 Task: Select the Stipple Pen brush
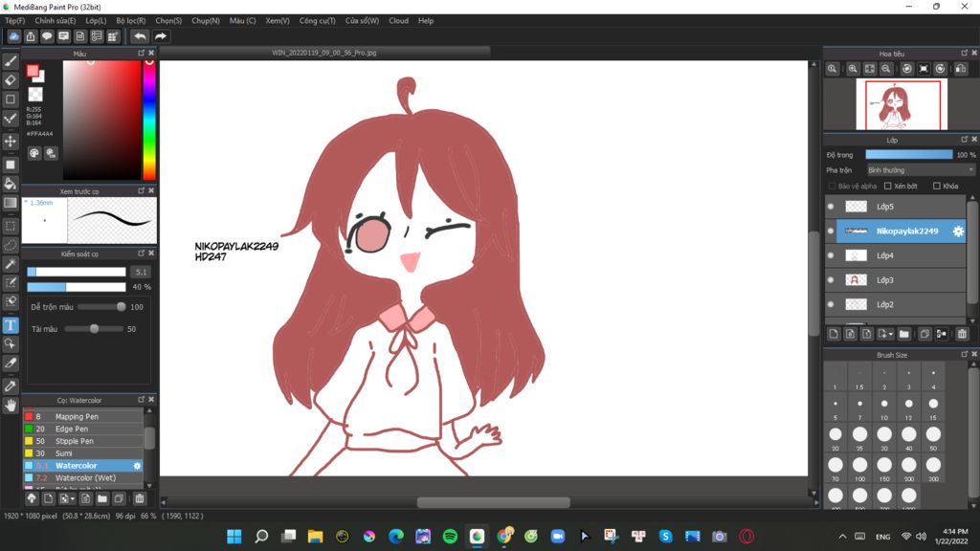83,441
